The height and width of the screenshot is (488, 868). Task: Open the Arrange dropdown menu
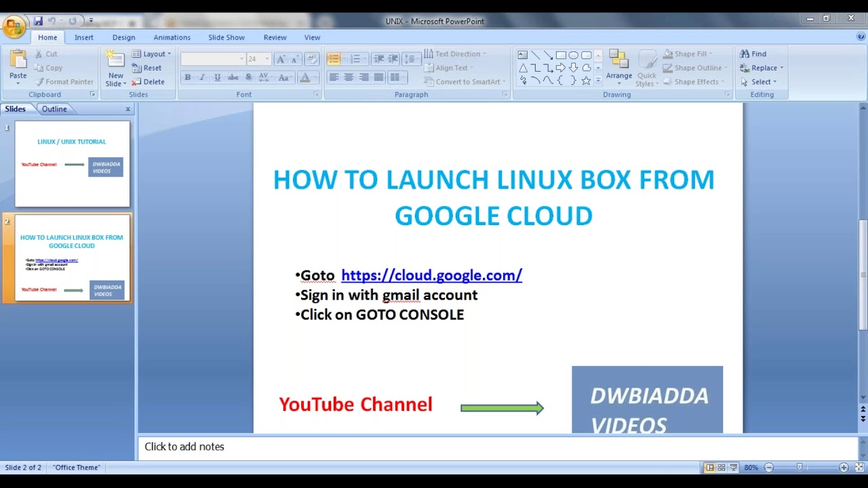[618, 68]
